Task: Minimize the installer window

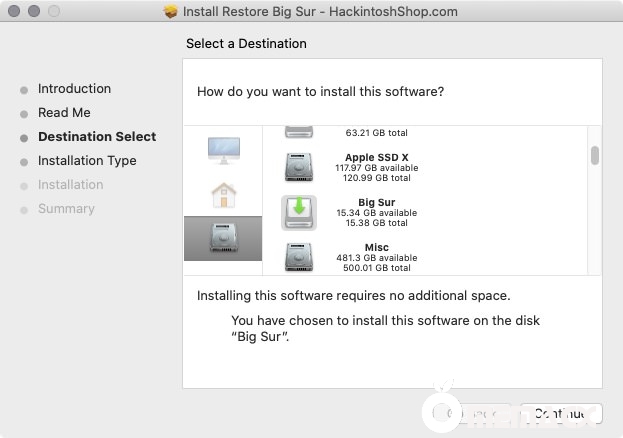Action: pyautogui.click(x=33, y=12)
